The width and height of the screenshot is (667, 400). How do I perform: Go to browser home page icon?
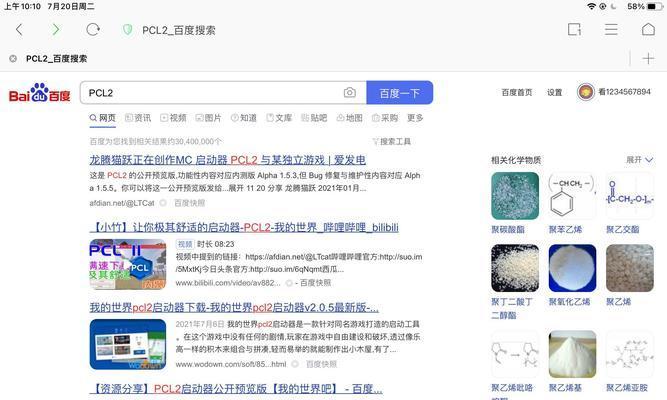tap(648, 29)
